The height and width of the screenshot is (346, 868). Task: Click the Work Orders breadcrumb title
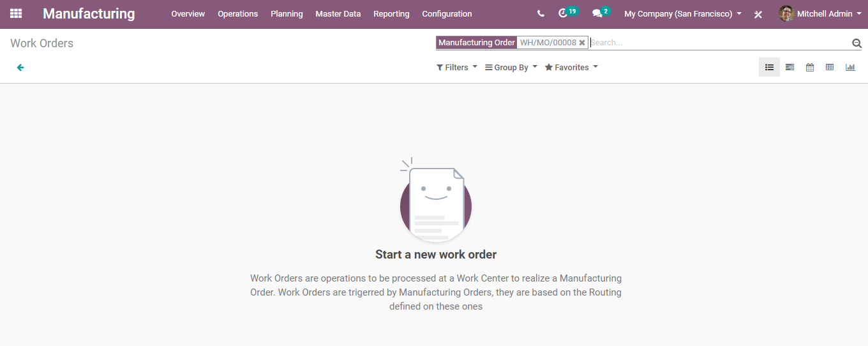click(x=41, y=43)
